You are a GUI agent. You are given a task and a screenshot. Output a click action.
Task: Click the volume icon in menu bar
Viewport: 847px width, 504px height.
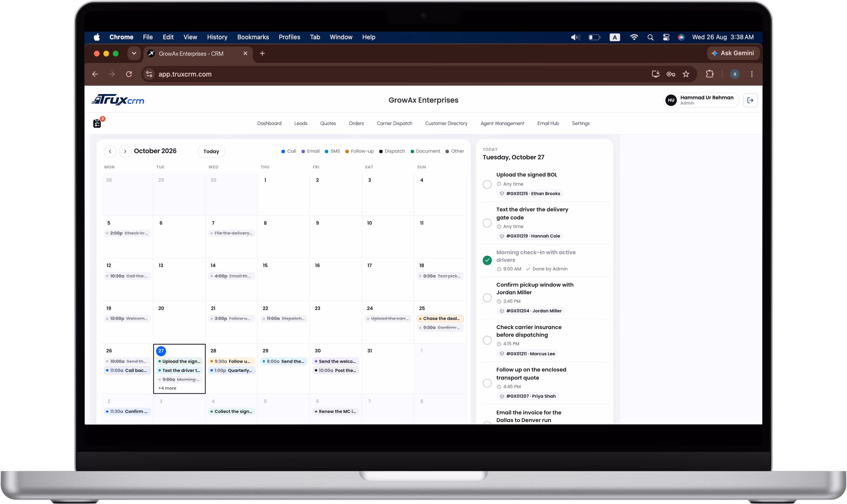coord(575,37)
